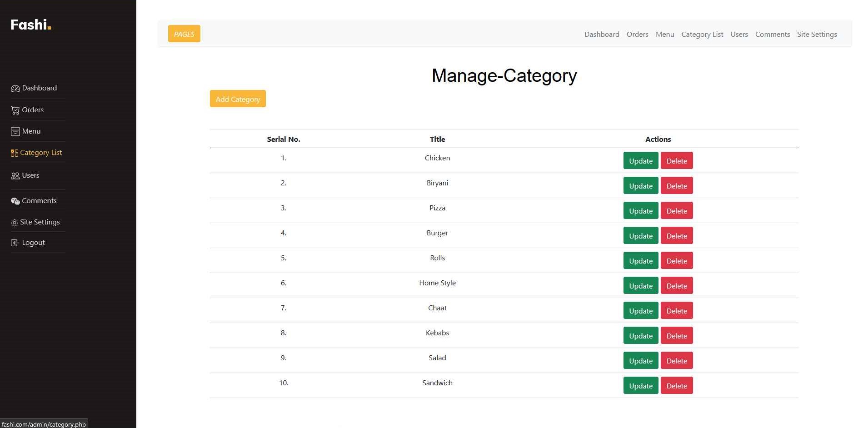Click the Menu list icon in sidebar
This screenshot has height=428, width=868.
pyautogui.click(x=15, y=132)
